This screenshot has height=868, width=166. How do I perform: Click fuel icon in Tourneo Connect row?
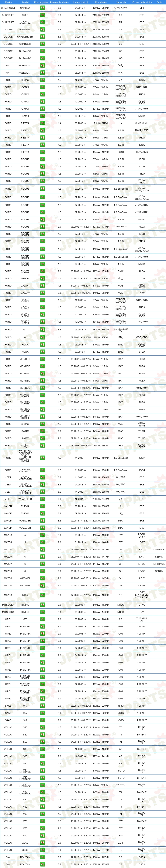pyautogui.click(x=42, y=458)
